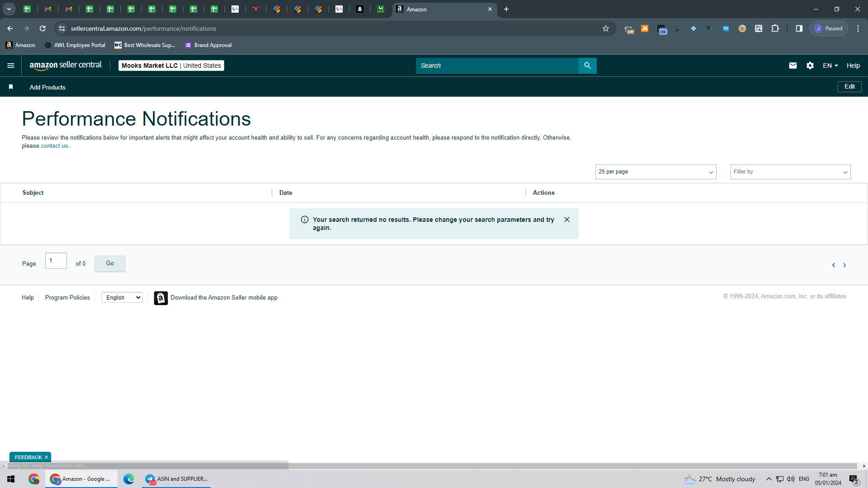The height and width of the screenshot is (488, 868).
Task: Open the Chrome extensions puzzle icon
Action: [x=775, y=28]
